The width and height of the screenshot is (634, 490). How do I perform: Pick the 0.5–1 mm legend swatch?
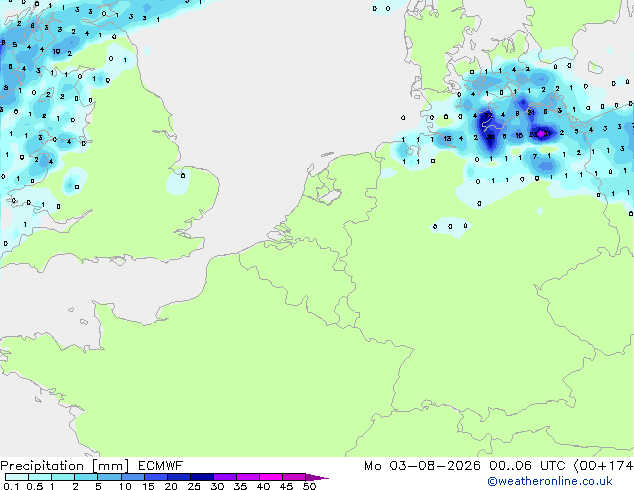pos(40,477)
